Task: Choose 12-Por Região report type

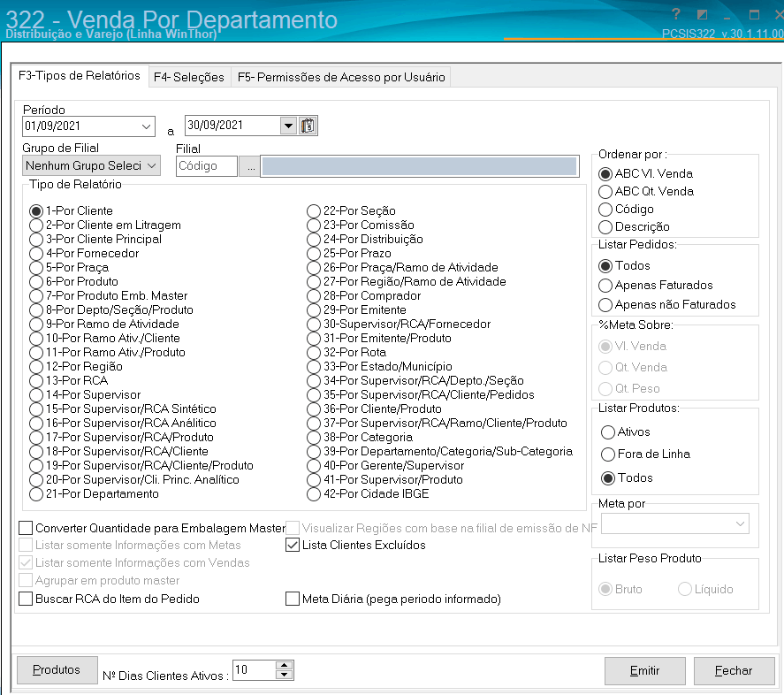Action: click(36, 367)
